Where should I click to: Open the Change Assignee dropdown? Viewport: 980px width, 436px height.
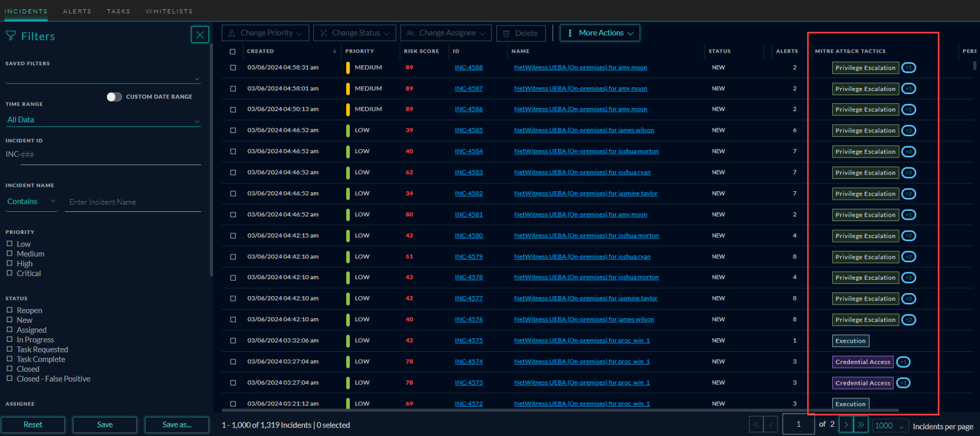tap(446, 33)
